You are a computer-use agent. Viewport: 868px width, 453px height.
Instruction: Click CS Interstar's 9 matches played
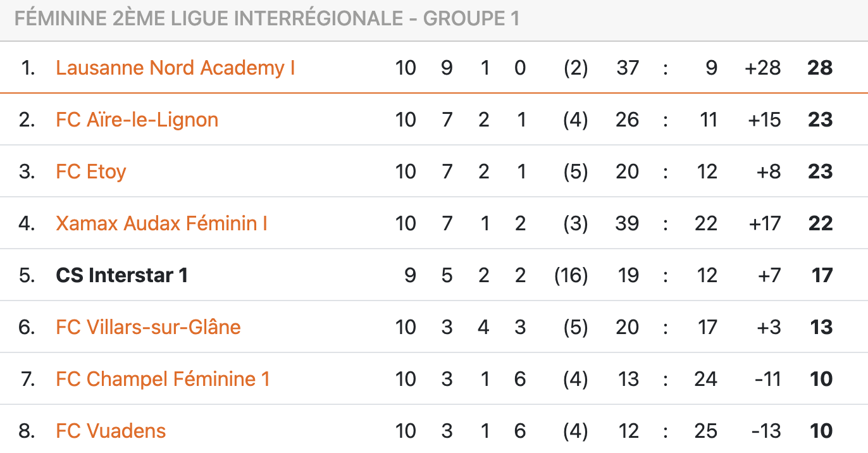410,275
